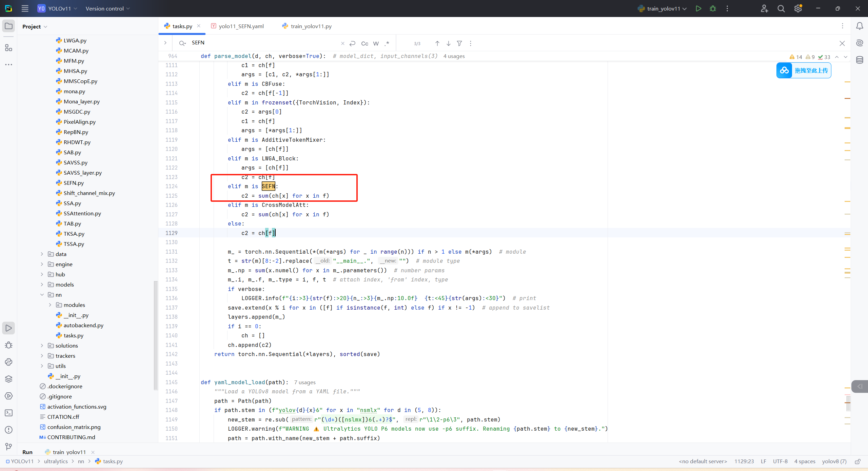Toggle whole Words (W) search option
This screenshot has width=868, height=471.
376,43
